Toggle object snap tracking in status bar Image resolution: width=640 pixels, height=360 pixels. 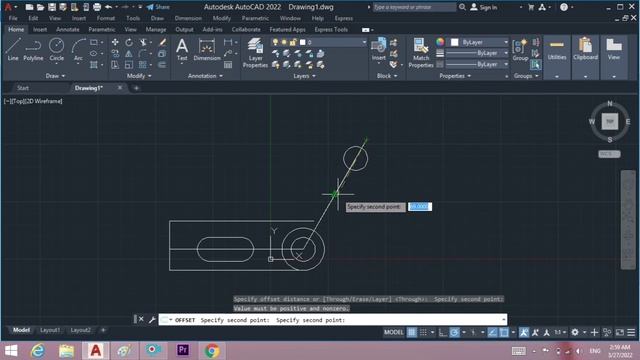[x=493, y=332]
